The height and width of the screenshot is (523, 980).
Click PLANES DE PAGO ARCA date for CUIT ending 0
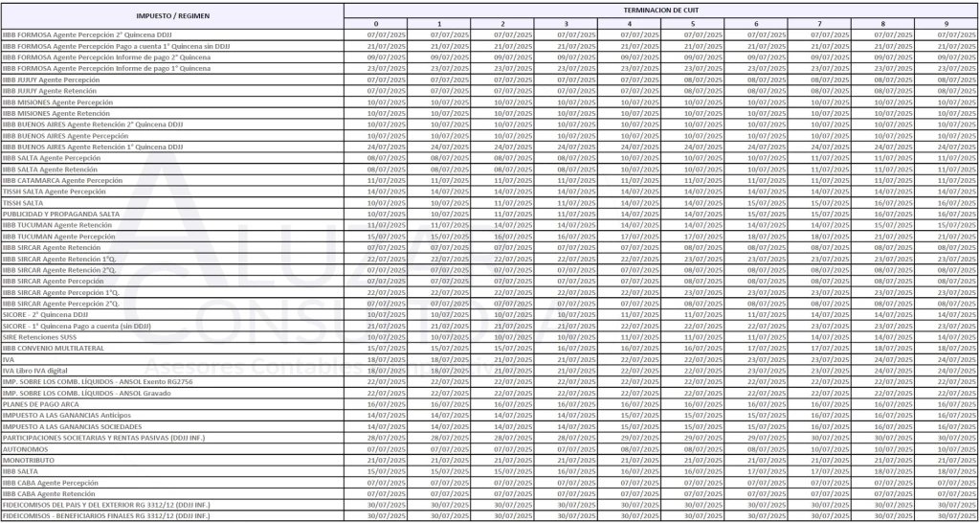pos(387,405)
